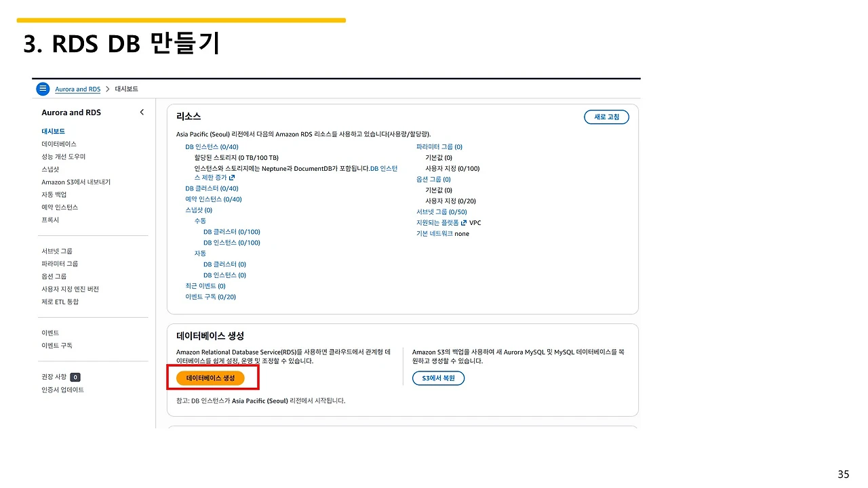Click the 데이터베이스 생성 button
868x488 pixels.
tap(212, 378)
